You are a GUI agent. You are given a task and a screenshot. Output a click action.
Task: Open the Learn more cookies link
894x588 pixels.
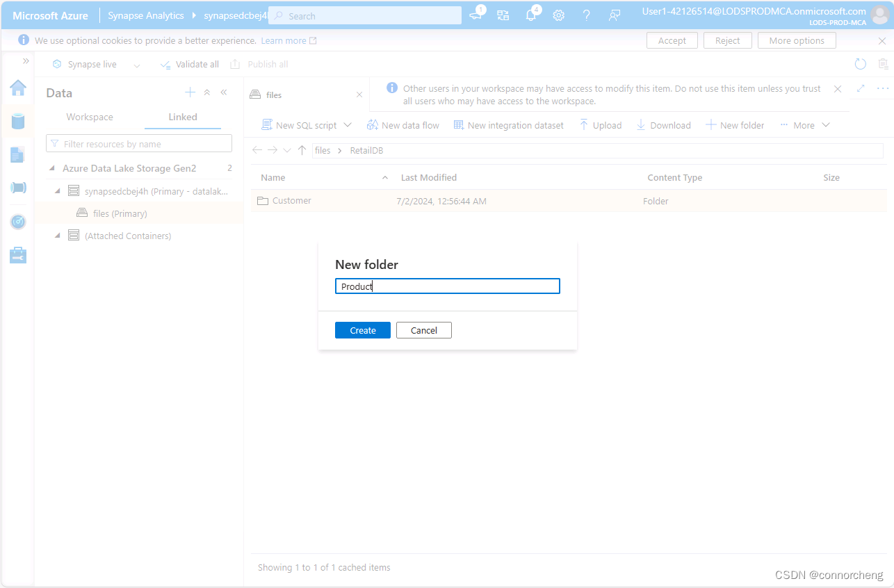click(x=288, y=41)
